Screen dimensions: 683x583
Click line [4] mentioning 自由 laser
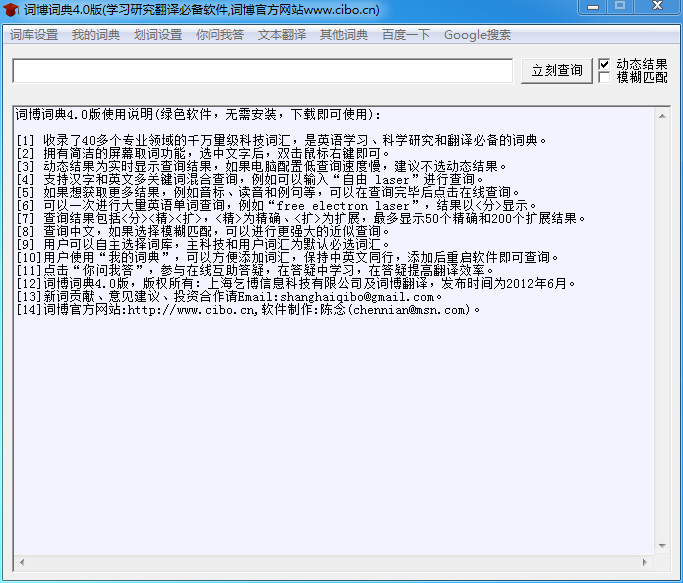coord(250,180)
